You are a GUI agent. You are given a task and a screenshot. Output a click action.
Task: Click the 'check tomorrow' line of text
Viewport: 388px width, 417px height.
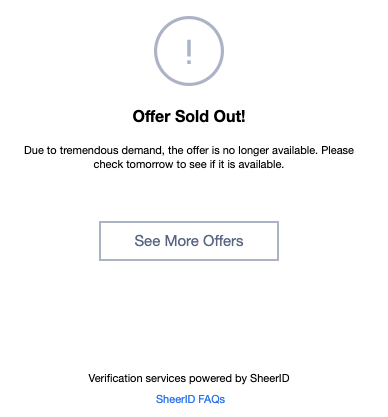pyautogui.click(x=189, y=164)
